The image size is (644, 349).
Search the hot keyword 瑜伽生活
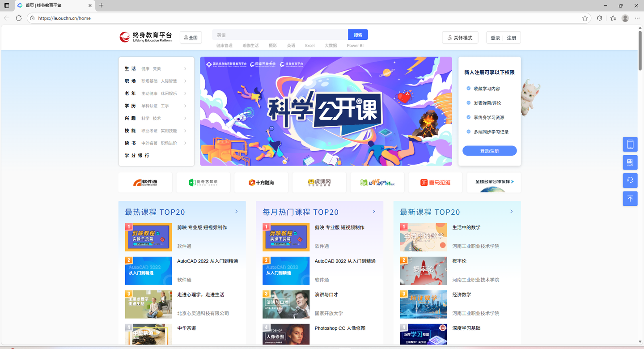tap(250, 46)
